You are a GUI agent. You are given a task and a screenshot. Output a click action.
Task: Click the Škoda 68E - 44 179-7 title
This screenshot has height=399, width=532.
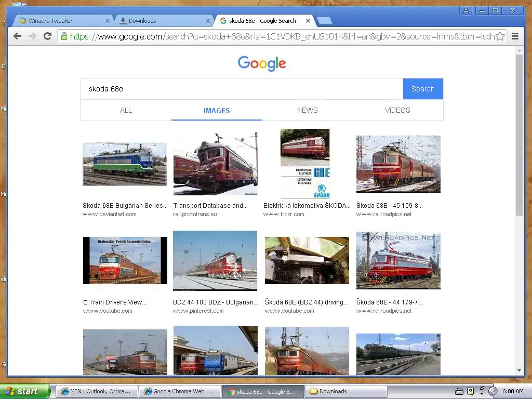click(390, 302)
